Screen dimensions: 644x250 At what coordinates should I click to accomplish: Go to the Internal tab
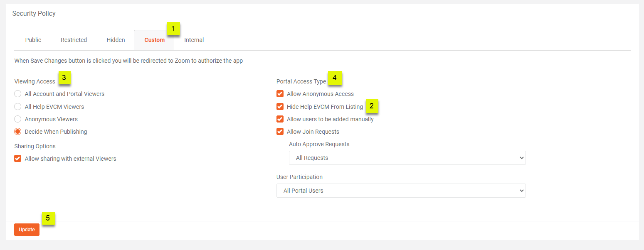194,40
